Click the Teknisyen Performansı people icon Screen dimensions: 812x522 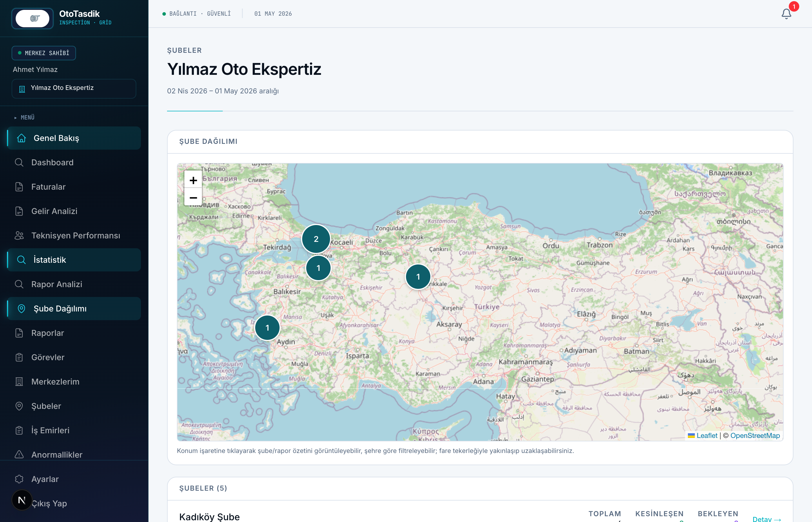click(19, 235)
